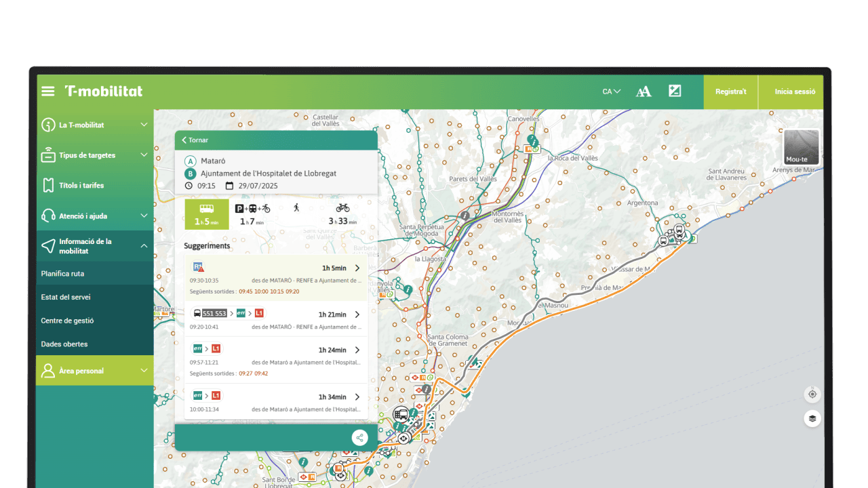868x488 pixels.
Task: Select the walking mode tab
Action: pos(296,208)
